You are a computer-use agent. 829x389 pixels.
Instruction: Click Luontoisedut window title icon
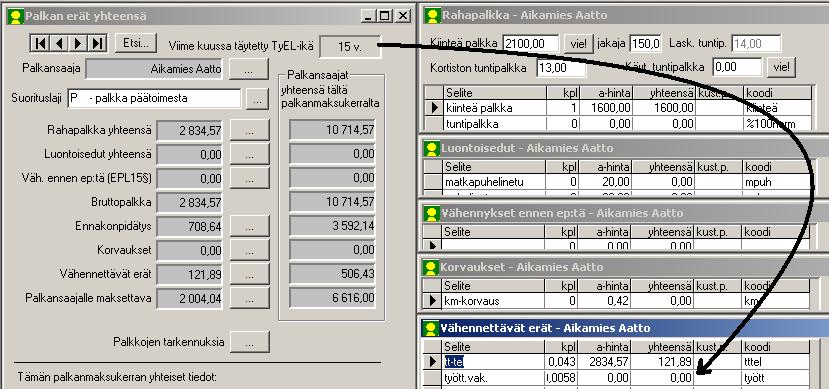point(432,149)
